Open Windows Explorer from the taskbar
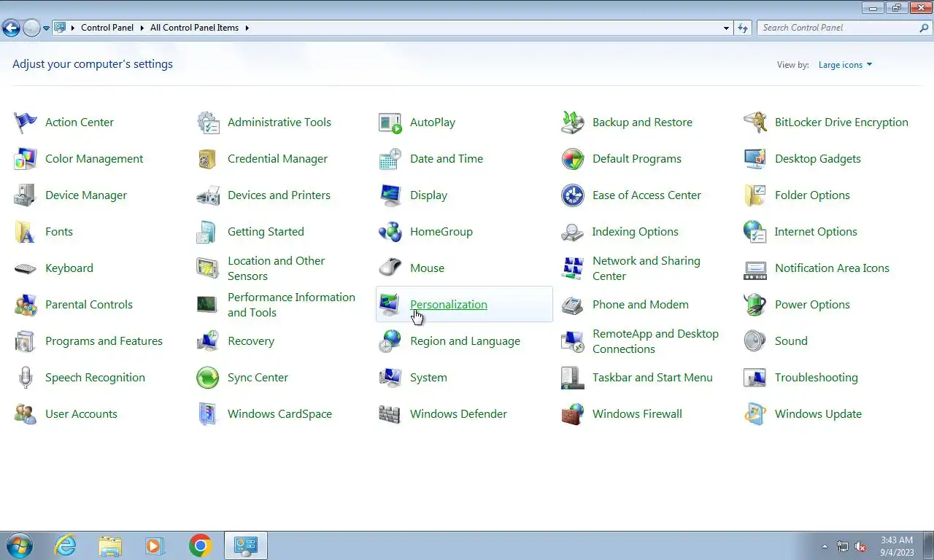The image size is (934, 560). tap(110, 545)
